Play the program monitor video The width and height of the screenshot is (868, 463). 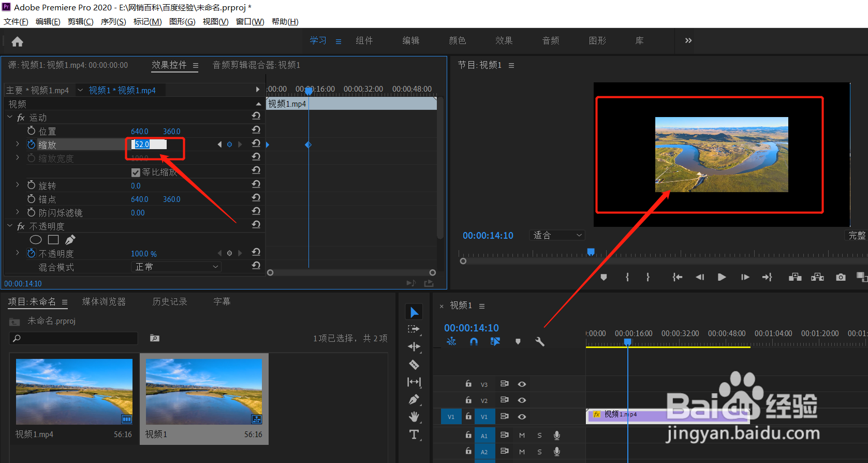(x=722, y=278)
